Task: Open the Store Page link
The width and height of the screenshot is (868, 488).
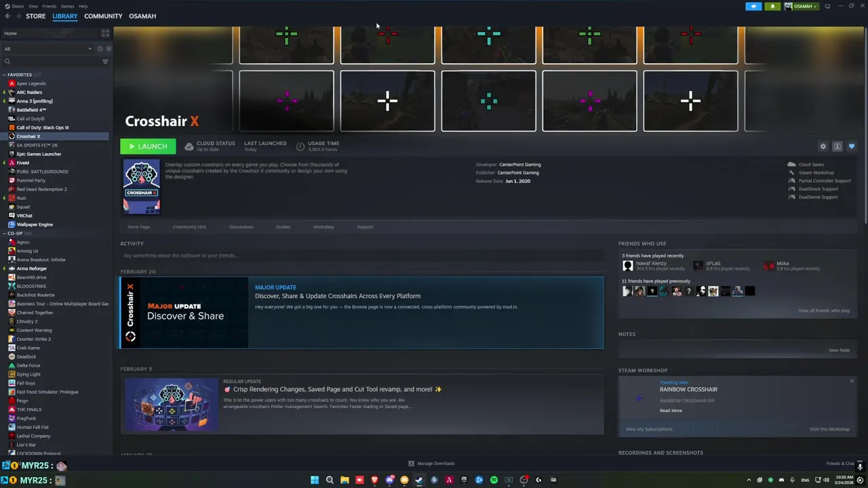Action: click(x=138, y=227)
